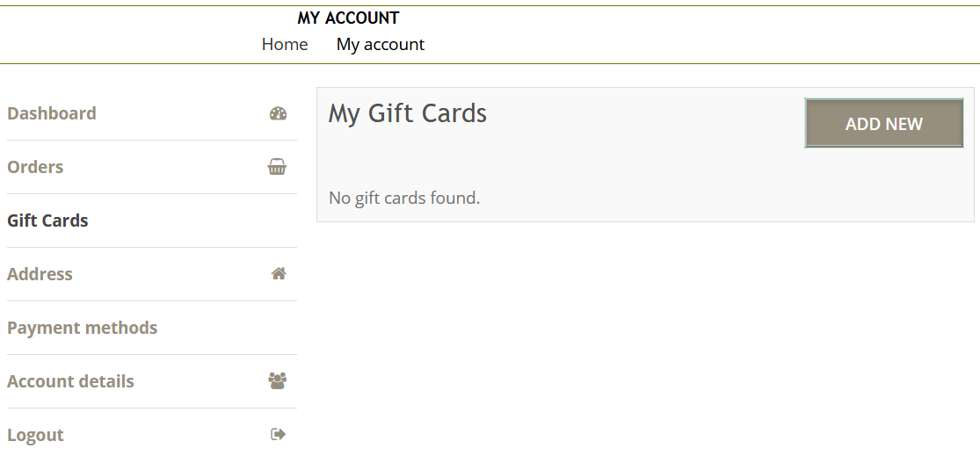Click empty space between heading and gift cards message
980x463 pixels.
tap(527, 158)
